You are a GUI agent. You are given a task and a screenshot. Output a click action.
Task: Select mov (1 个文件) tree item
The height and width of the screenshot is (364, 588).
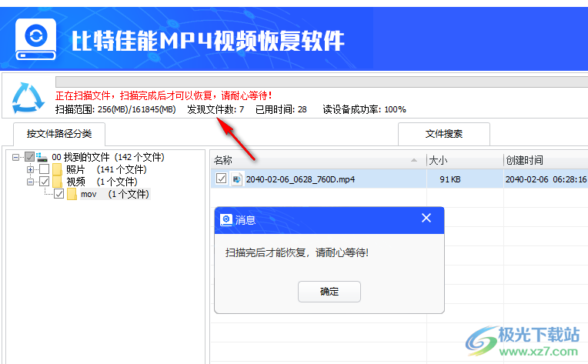pos(115,194)
